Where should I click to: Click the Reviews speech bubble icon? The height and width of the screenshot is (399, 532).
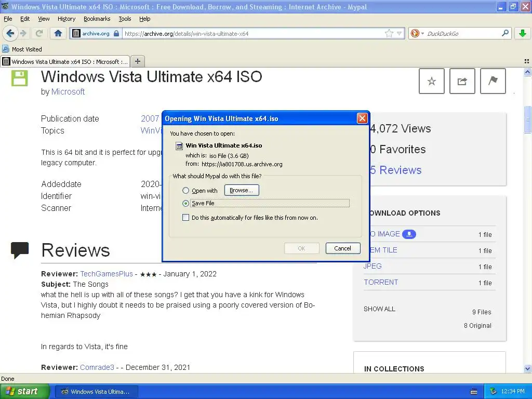(20, 250)
